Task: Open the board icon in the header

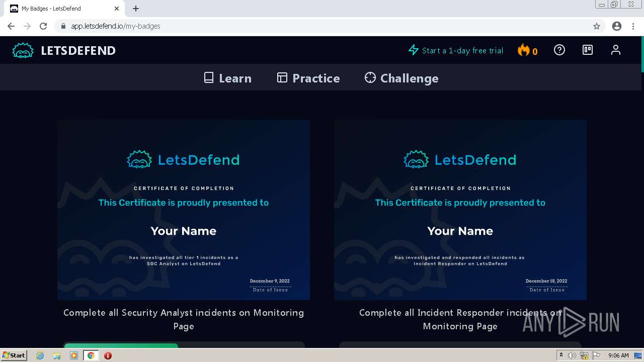Action: tap(588, 50)
